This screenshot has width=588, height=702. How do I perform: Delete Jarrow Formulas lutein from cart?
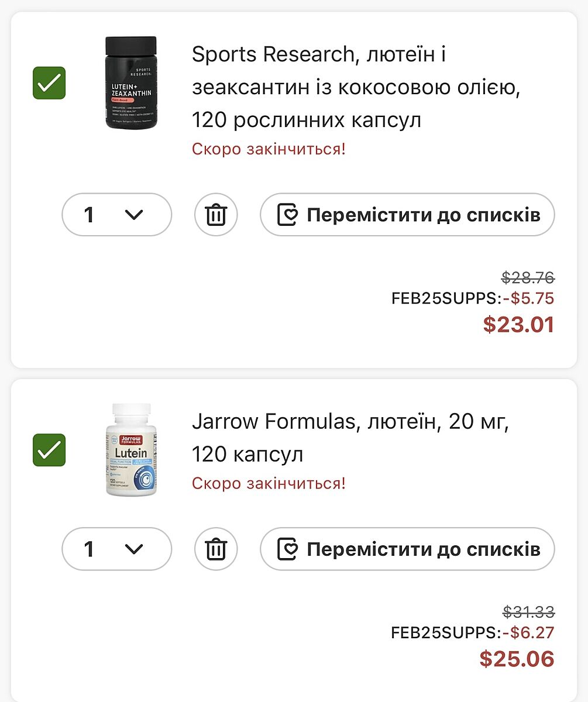(x=216, y=549)
